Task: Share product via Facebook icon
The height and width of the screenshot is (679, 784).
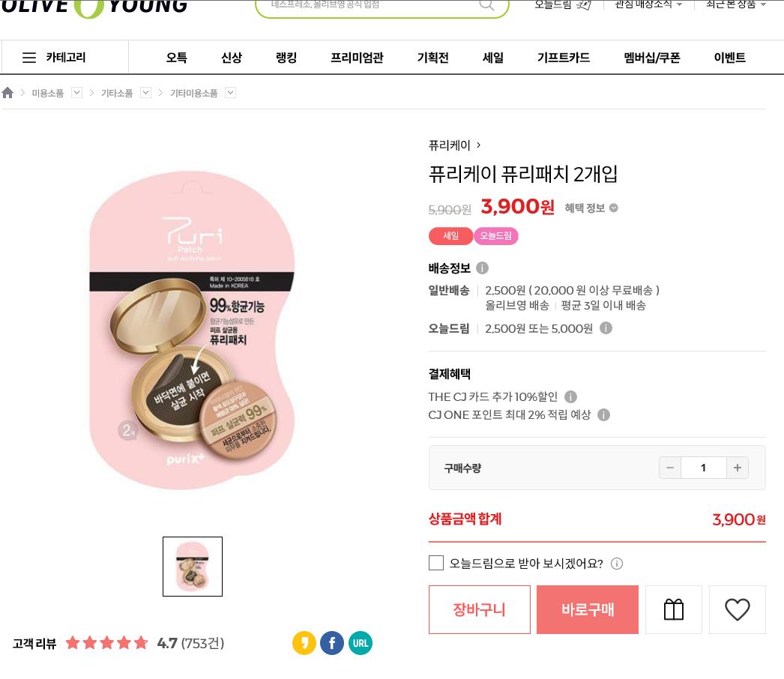Action: (x=332, y=643)
